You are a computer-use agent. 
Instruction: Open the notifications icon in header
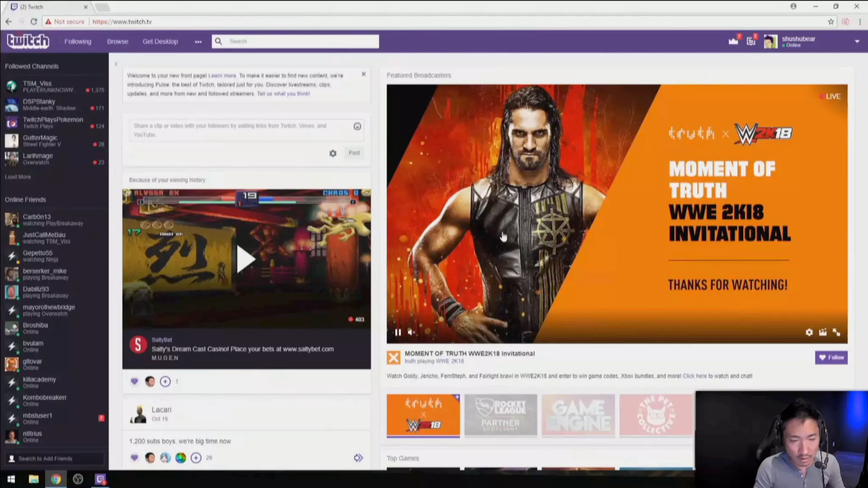coord(751,41)
